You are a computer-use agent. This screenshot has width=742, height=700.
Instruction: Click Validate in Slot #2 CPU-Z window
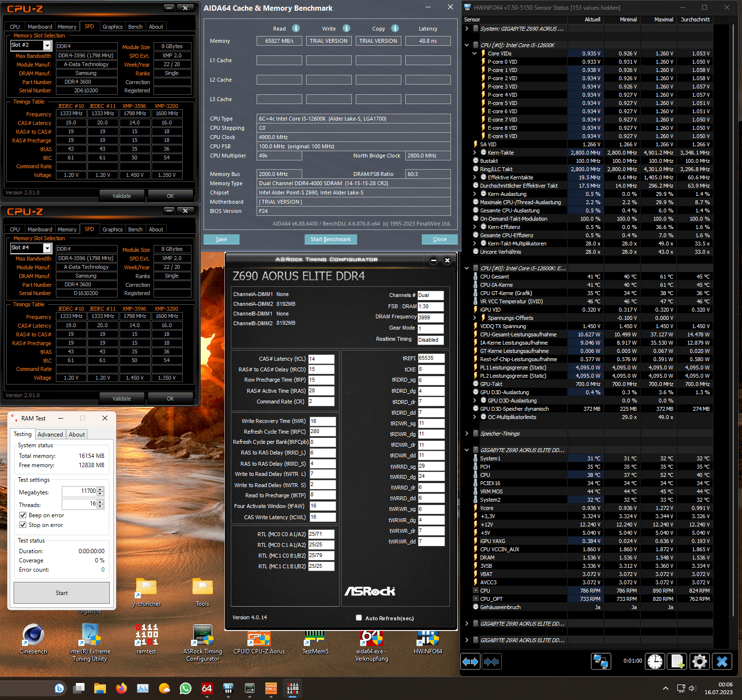click(121, 196)
